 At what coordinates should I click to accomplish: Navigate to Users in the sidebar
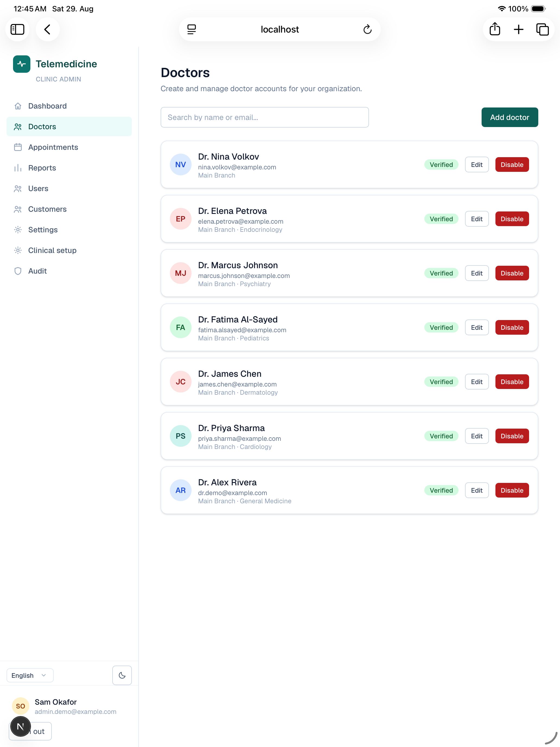click(69, 188)
